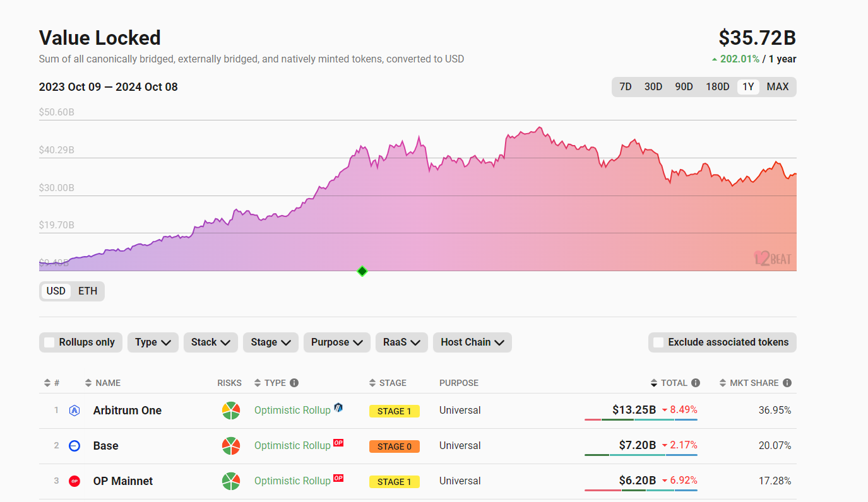The height and width of the screenshot is (502, 868).
Task: Expand the Stack filter dropdown
Action: [211, 342]
